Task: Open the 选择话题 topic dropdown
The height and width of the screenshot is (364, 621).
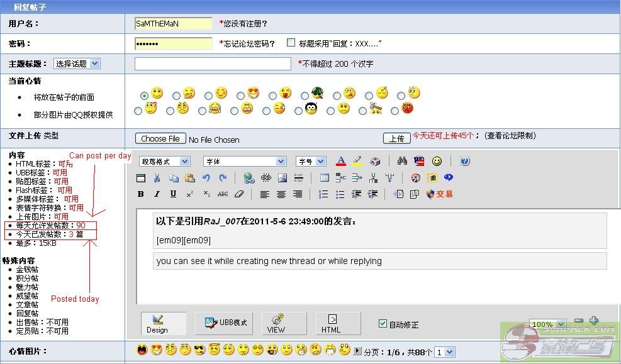Action: 76,63
